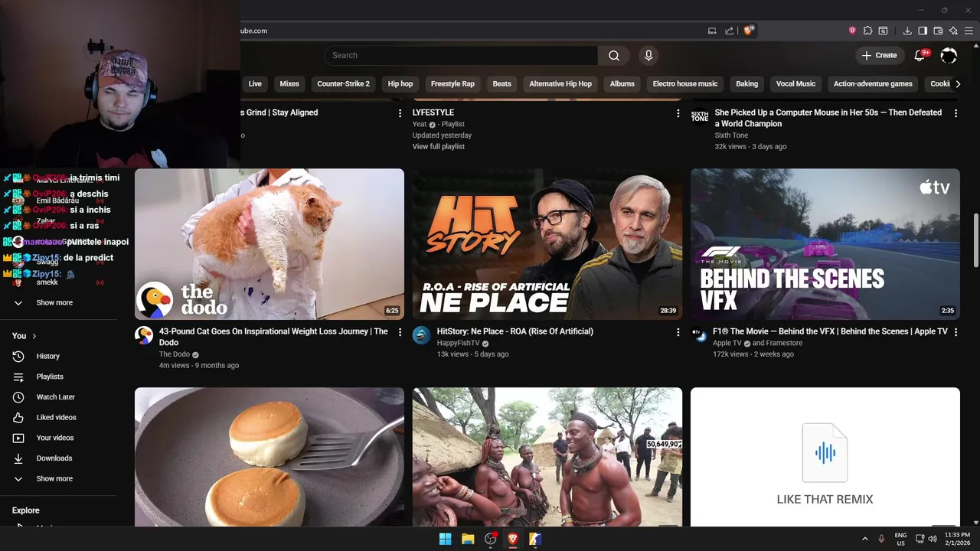Open Yeat channel link
The width and height of the screenshot is (980, 551).
419,124
